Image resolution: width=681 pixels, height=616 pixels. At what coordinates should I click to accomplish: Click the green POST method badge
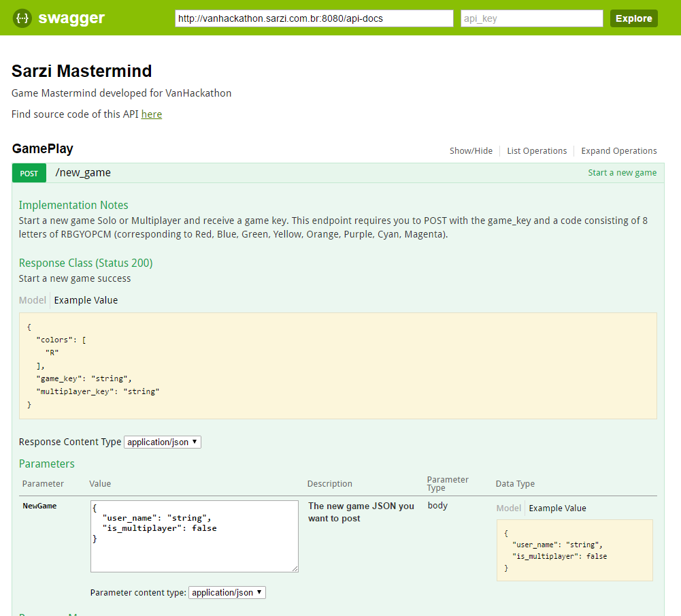click(29, 174)
